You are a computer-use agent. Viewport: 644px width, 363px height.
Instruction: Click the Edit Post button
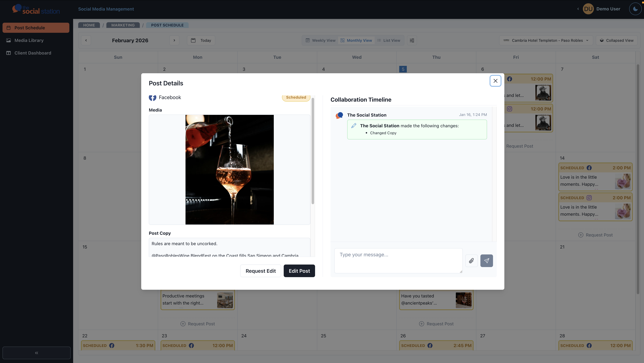[x=299, y=271]
